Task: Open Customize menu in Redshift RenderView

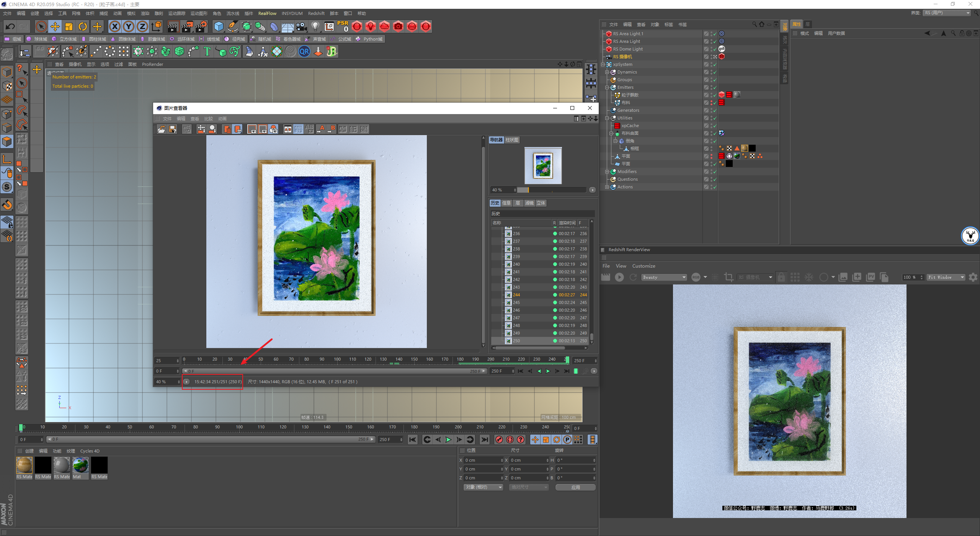Action: coord(644,266)
